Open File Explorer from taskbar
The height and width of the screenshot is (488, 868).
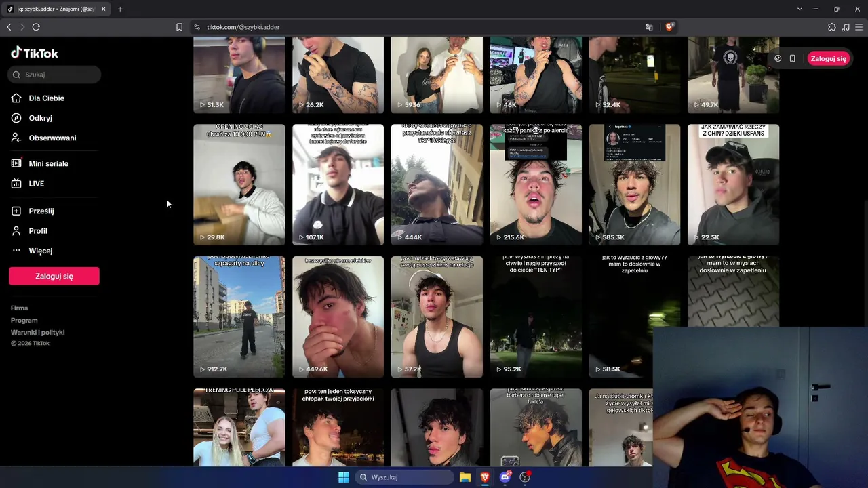[465, 477]
